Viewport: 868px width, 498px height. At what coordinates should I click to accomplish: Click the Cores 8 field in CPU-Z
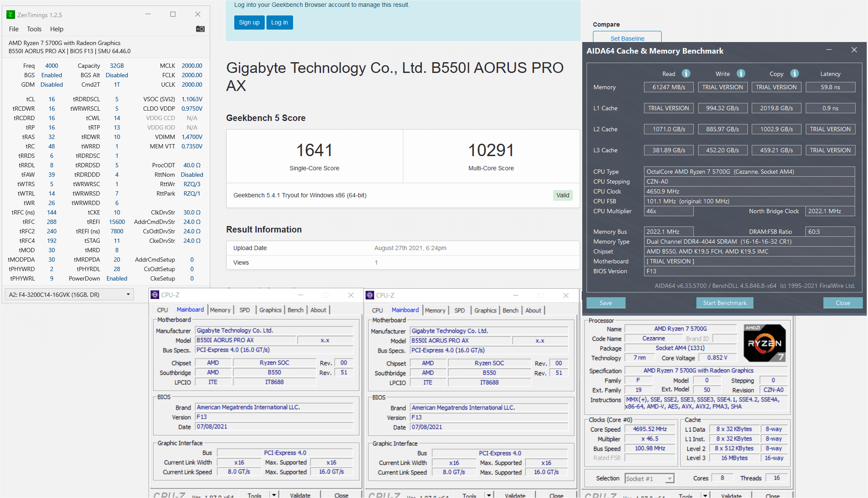click(x=722, y=478)
